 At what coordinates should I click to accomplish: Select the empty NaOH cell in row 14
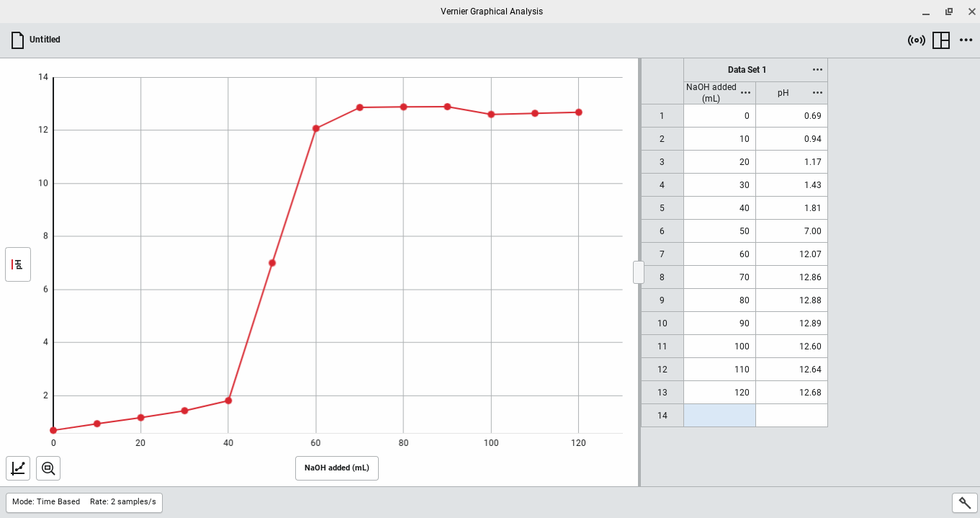[719, 415]
